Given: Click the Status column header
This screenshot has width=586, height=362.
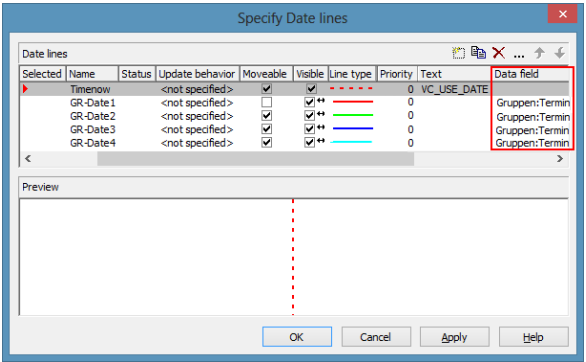Looking at the screenshot, I should tap(137, 74).
